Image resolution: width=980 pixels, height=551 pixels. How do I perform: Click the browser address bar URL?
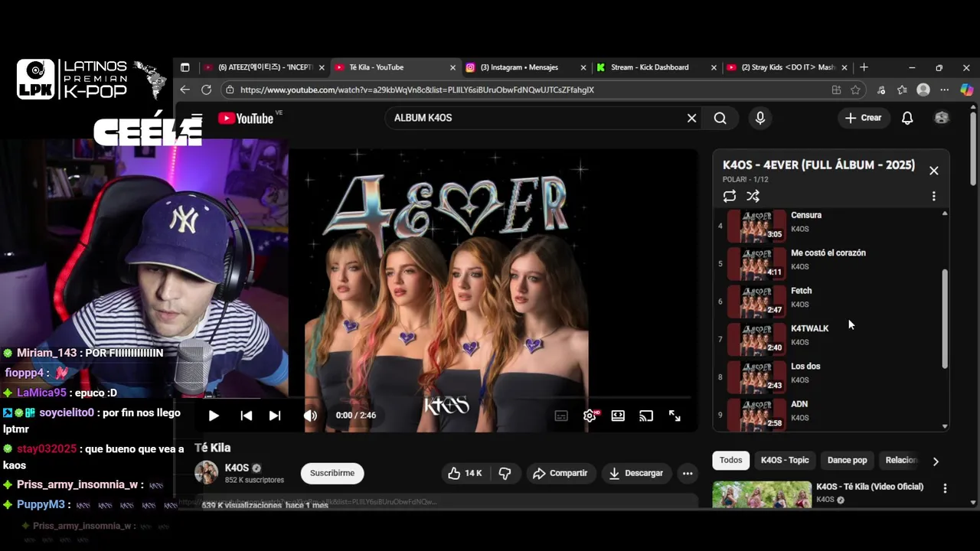point(417,90)
